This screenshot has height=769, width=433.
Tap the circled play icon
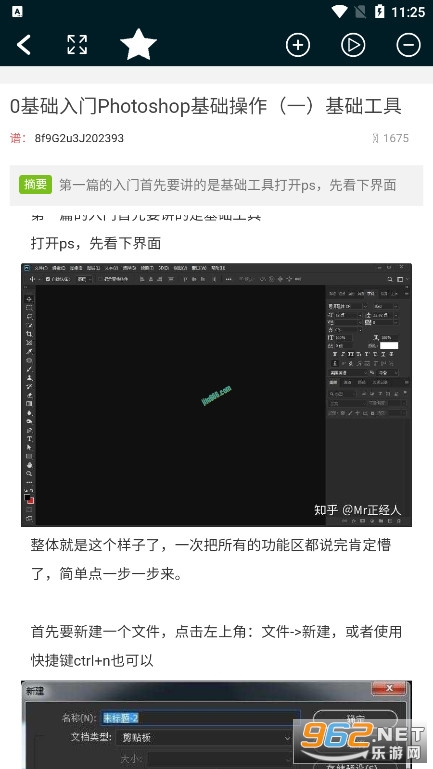(x=353, y=45)
